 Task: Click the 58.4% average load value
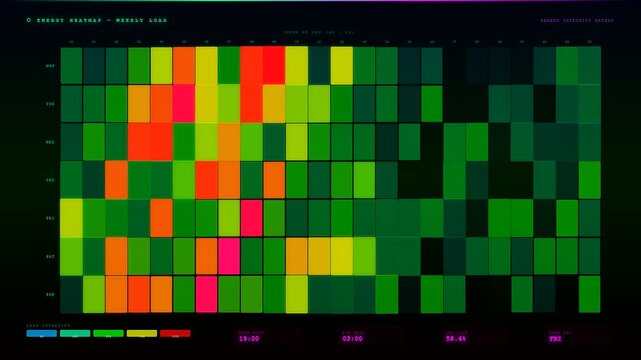pos(456,339)
